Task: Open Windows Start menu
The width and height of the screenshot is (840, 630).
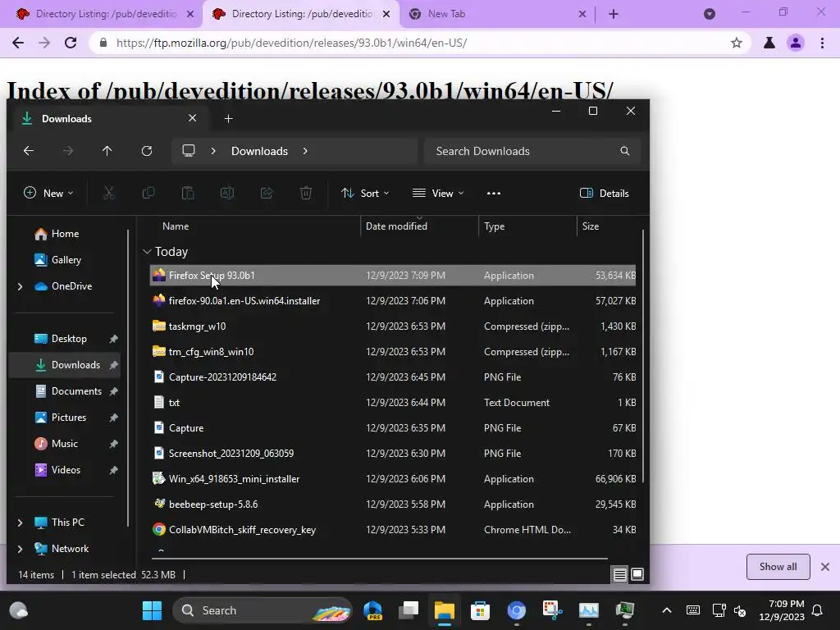Action: (152, 610)
